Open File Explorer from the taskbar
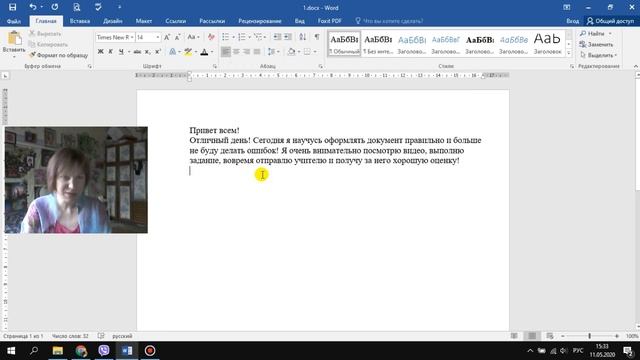Viewport: 640px width, 360px height. (58, 351)
